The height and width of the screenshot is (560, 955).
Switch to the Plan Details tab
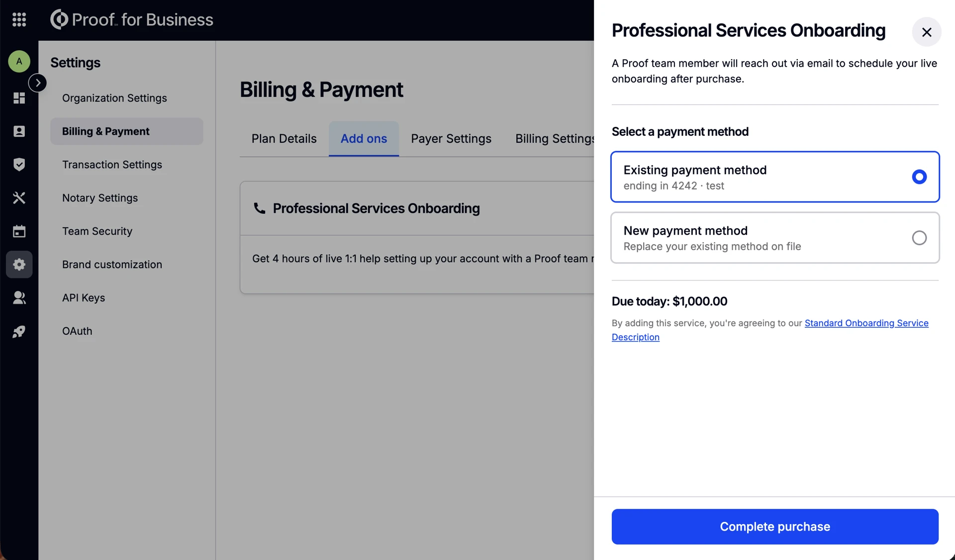284,139
